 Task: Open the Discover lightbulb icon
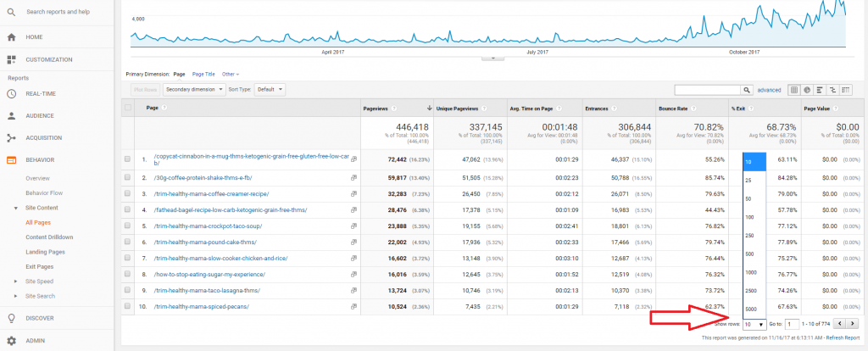11,318
